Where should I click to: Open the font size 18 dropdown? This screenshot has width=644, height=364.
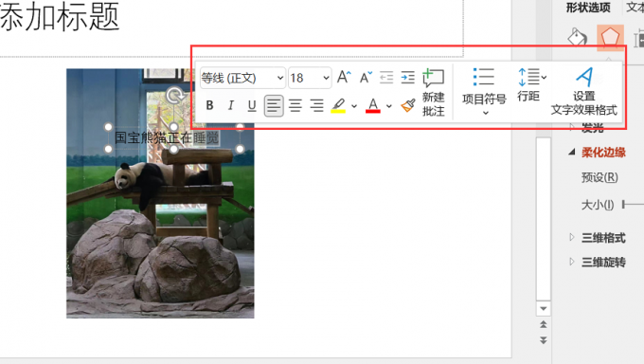[x=310, y=78]
